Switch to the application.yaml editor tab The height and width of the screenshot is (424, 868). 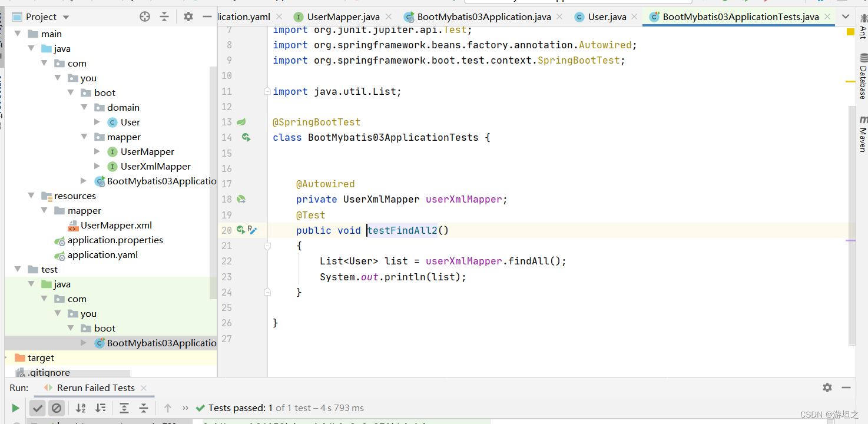(x=245, y=16)
